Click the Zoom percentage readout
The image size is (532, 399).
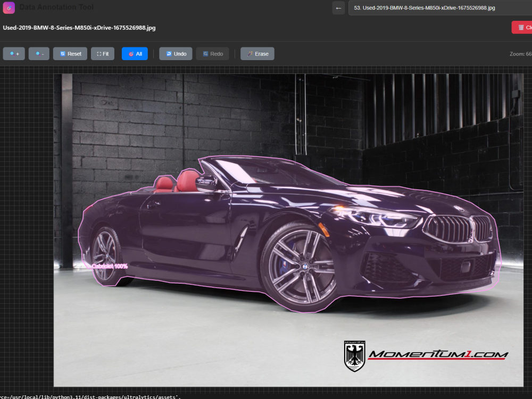[x=520, y=54]
